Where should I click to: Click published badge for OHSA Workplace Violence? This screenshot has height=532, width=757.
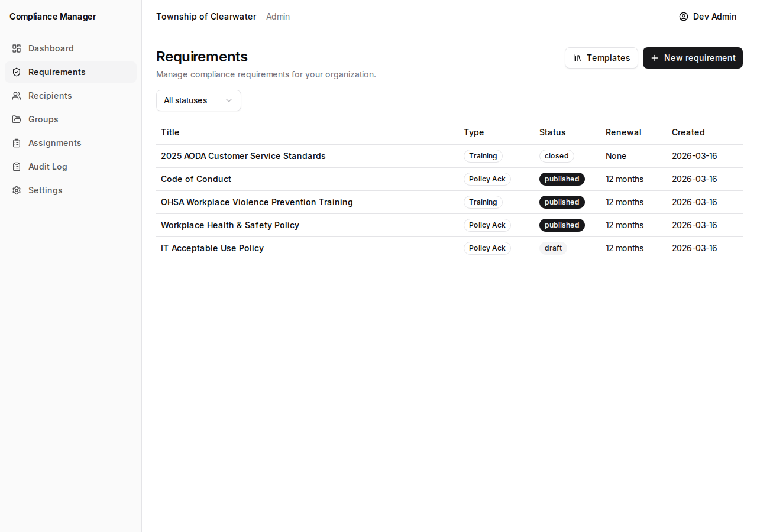pos(562,202)
